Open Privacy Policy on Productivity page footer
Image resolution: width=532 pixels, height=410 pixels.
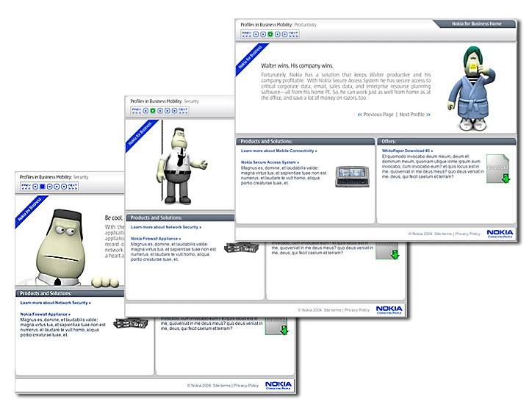[467, 234]
